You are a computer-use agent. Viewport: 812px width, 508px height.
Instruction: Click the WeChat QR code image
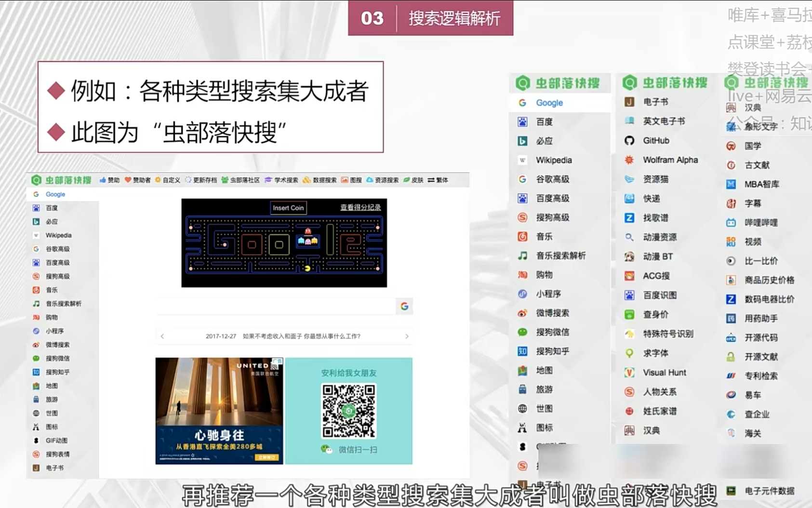tap(349, 411)
